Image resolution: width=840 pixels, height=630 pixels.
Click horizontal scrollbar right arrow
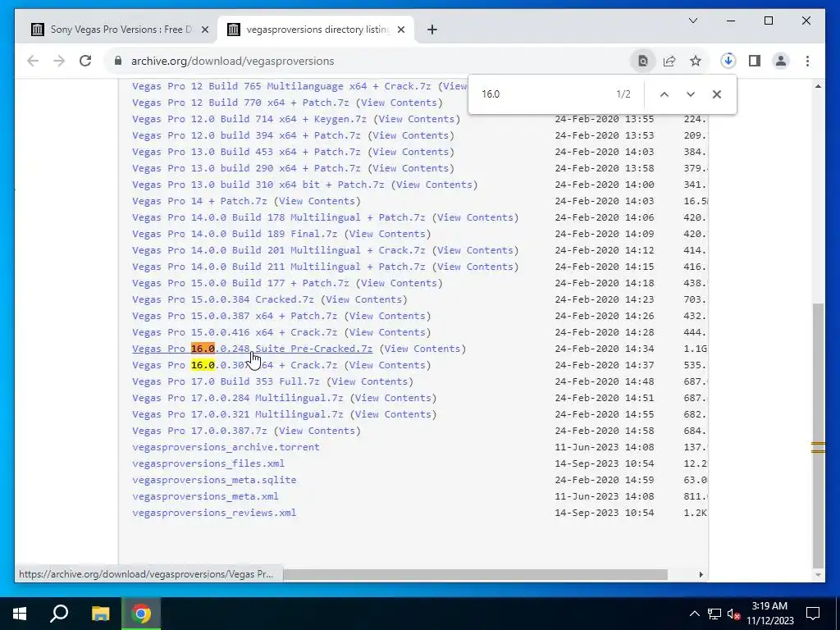tap(701, 574)
